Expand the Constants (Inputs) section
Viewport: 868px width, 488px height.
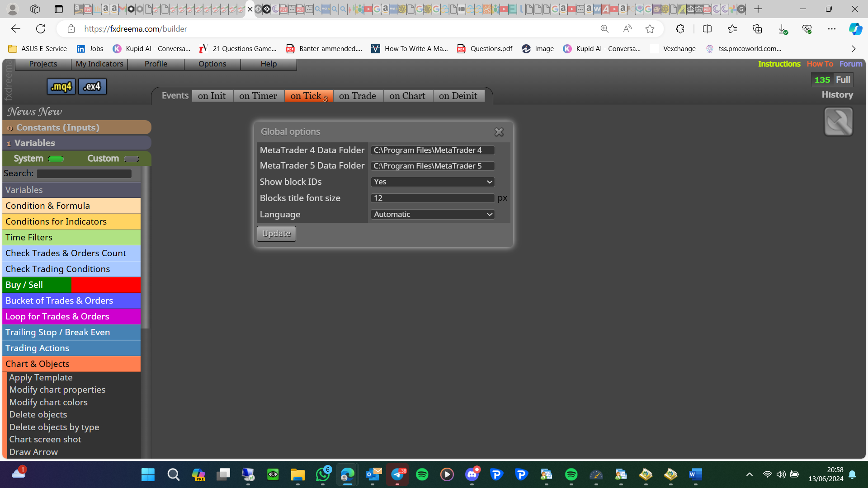coord(77,127)
